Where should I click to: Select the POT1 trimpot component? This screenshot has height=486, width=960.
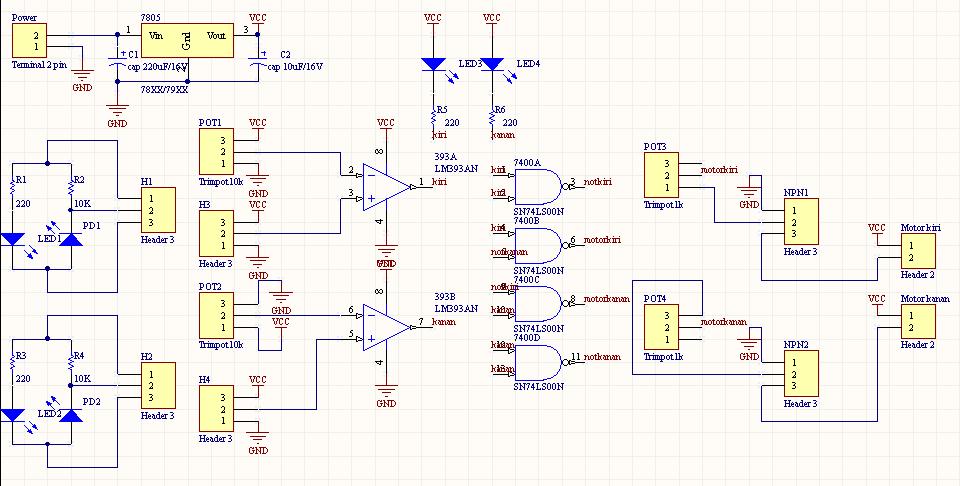(216, 152)
